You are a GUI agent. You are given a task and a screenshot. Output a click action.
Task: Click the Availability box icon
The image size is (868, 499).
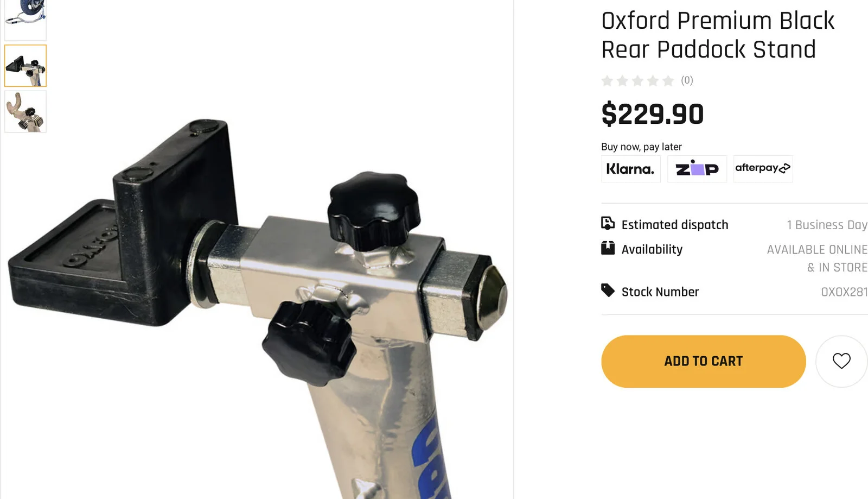click(608, 248)
